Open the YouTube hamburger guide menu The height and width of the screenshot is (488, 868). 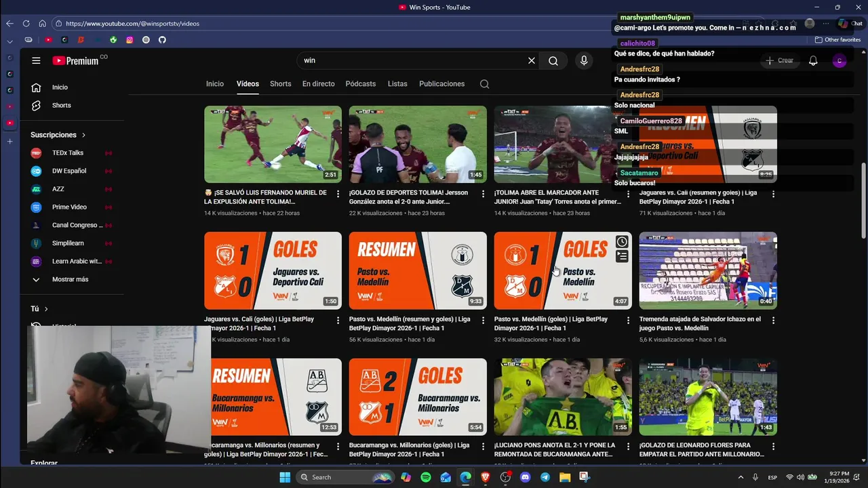[36, 60]
